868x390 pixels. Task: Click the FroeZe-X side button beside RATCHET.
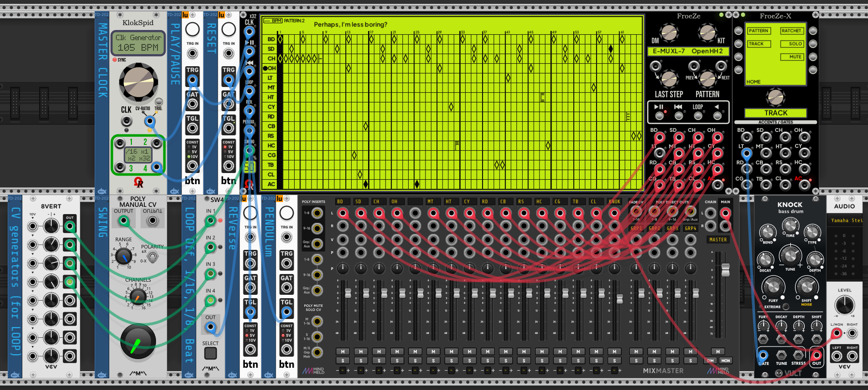point(813,31)
